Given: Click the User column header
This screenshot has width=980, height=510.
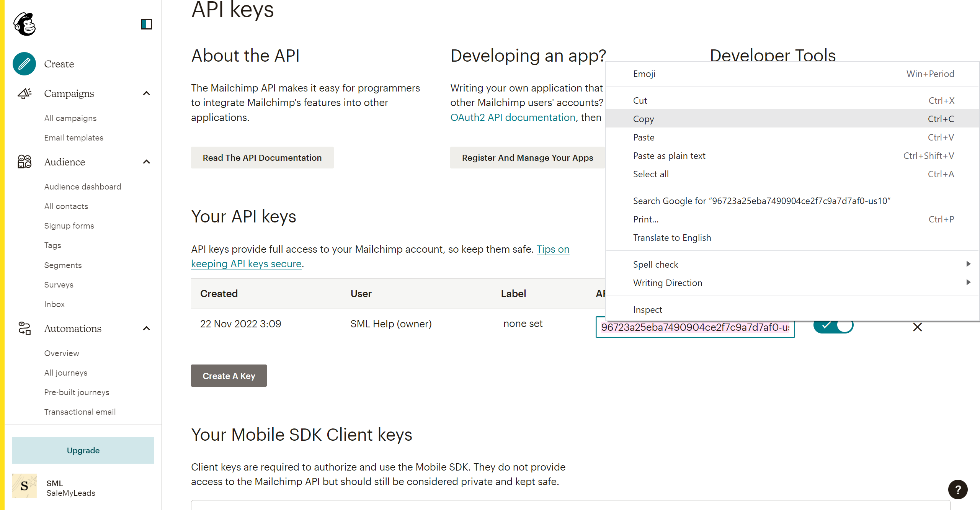Looking at the screenshot, I should 361,293.
